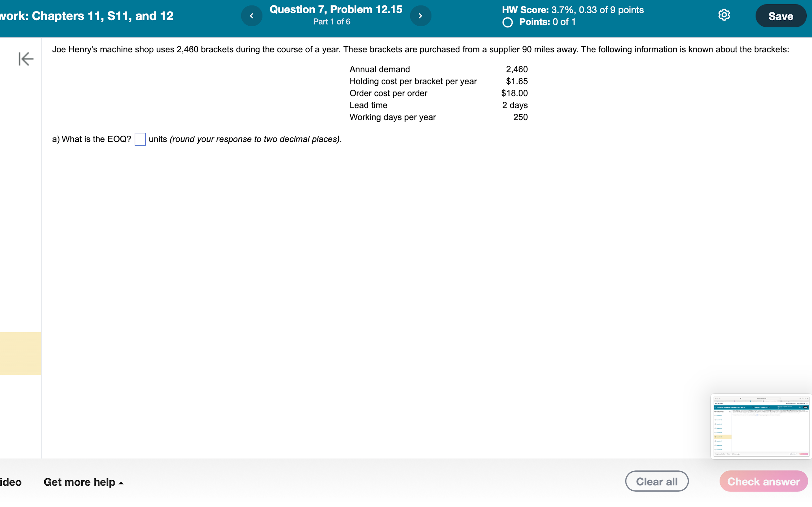Click the Order cost per order row
Image resolution: width=812 pixels, height=507 pixels.
[x=388, y=93]
